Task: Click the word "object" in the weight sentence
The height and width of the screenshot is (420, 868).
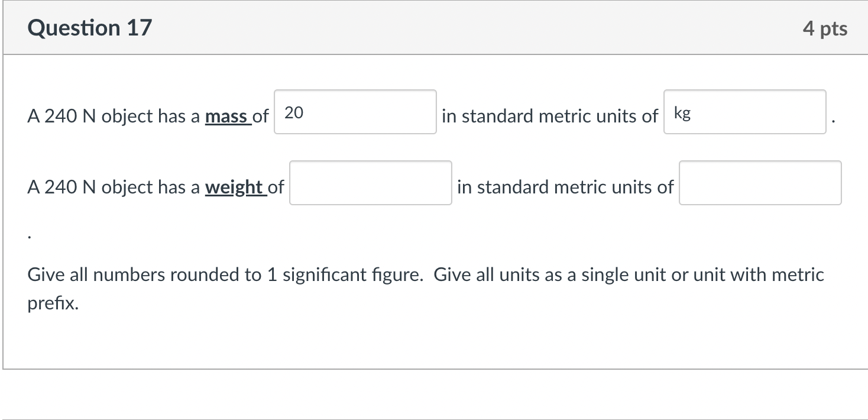Action: pos(127,188)
